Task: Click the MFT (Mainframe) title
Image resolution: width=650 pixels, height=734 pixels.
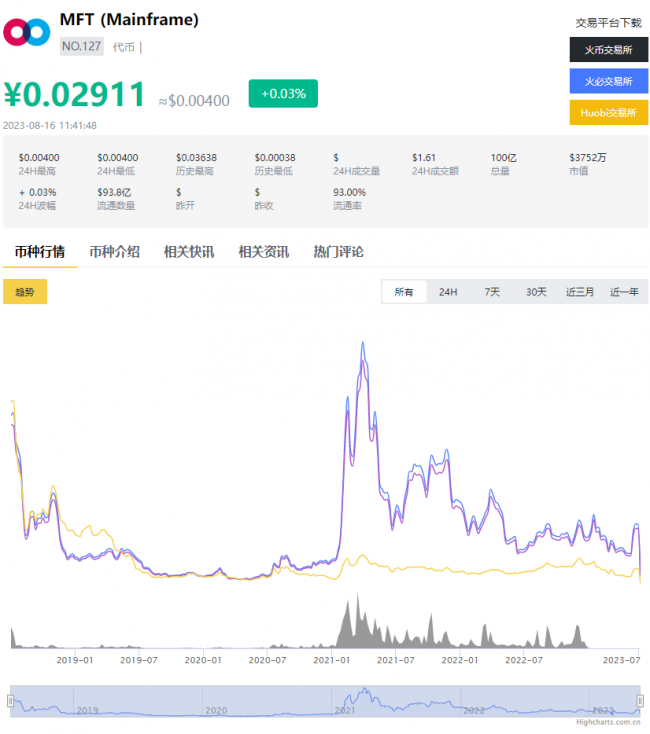Action: point(129,20)
